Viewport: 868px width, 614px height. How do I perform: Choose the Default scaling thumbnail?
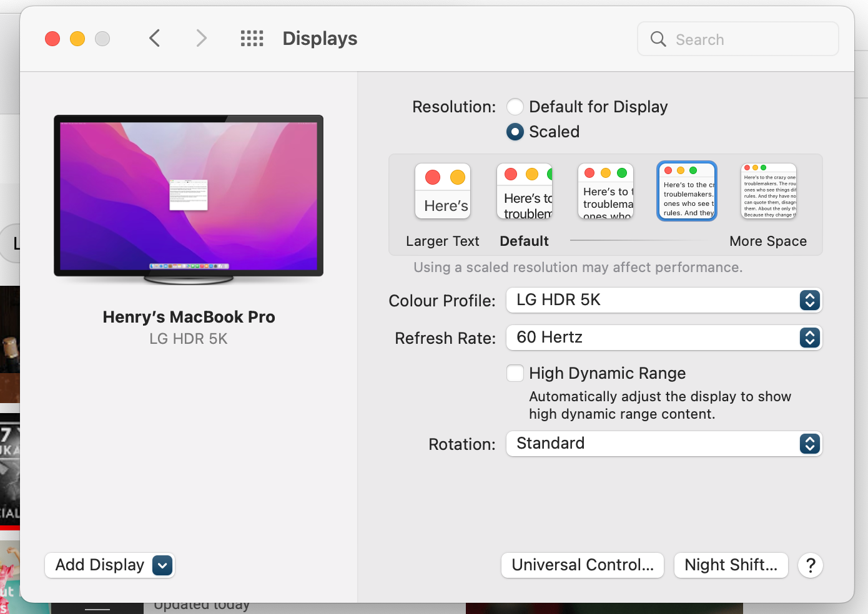[525, 191]
